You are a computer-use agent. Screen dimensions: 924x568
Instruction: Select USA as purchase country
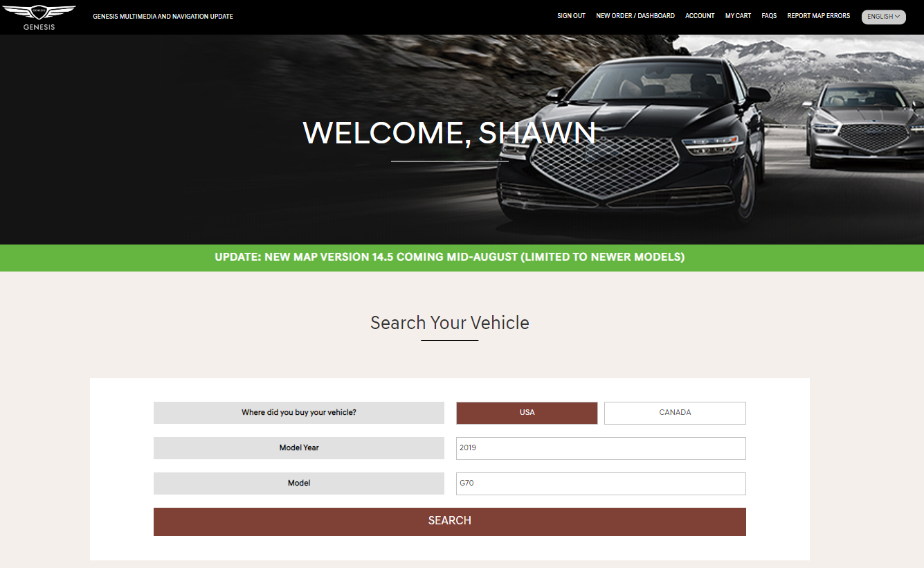[x=527, y=413]
